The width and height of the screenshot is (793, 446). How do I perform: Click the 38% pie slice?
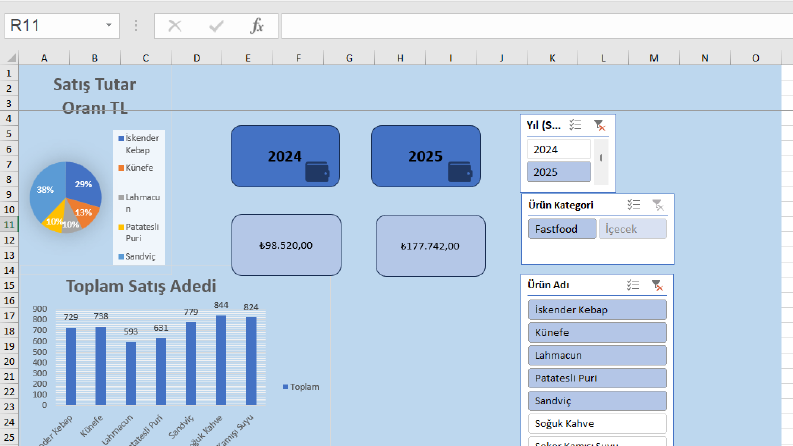pyautogui.click(x=47, y=190)
